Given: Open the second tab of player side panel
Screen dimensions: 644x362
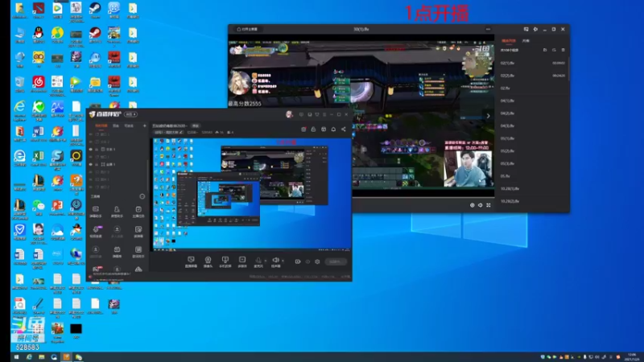Looking at the screenshot, I should [x=526, y=41].
